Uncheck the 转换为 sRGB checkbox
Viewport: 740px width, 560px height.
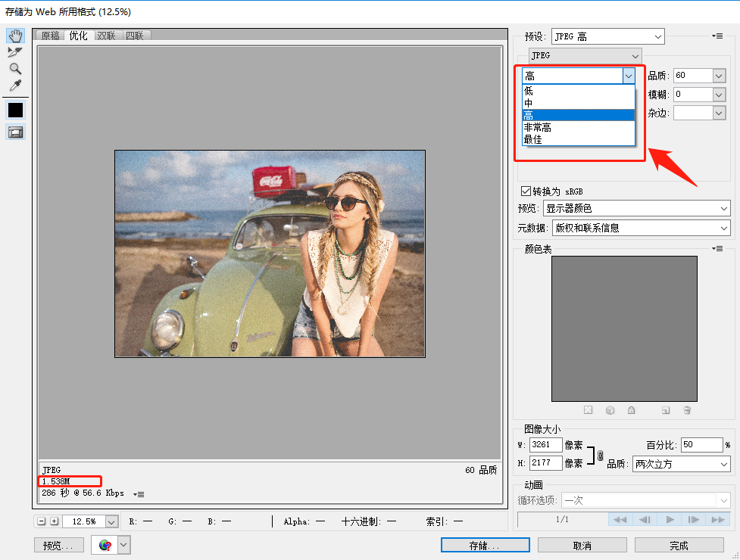point(526,191)
